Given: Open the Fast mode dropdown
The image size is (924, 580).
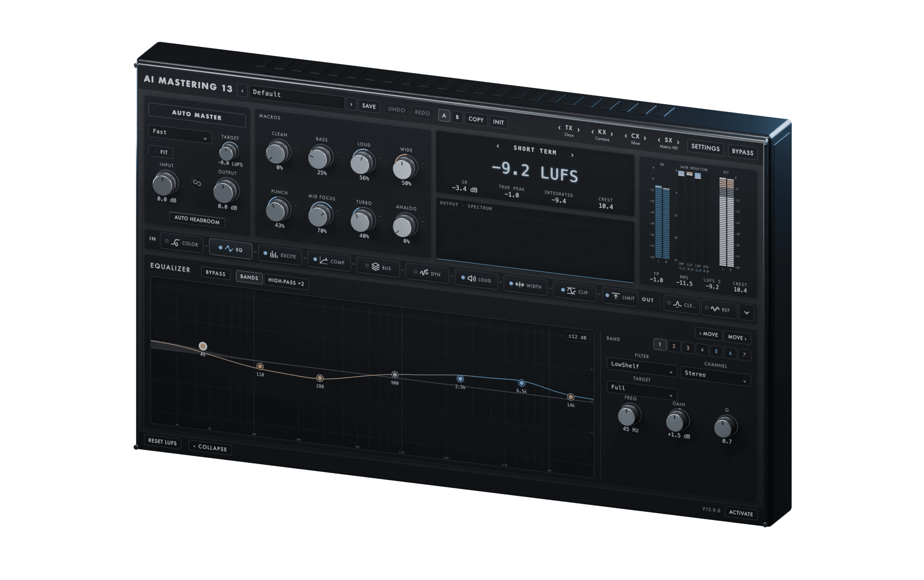Looking at the screenshot, I should tap(179, 134).
